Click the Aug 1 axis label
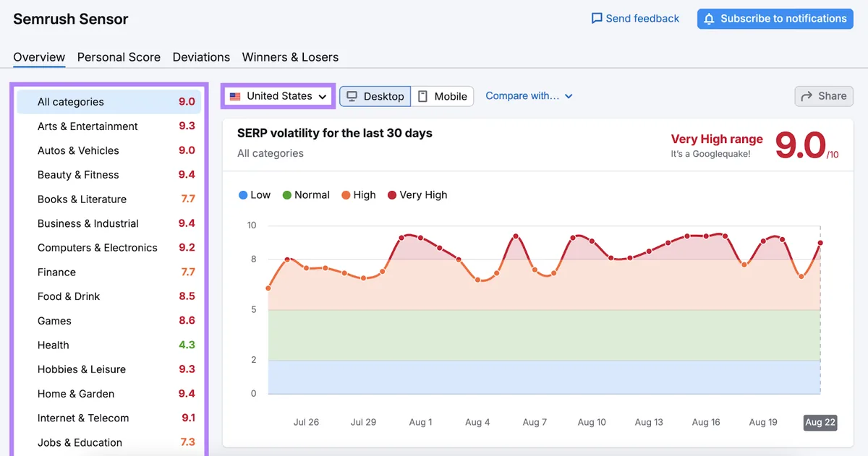The image size is (868, 456). click(x=420, y=422)
